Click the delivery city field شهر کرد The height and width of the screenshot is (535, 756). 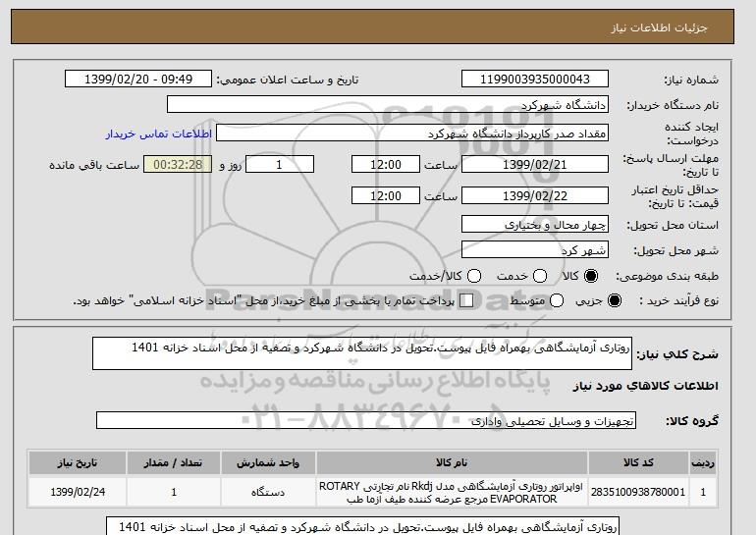[x=535, y=249]
